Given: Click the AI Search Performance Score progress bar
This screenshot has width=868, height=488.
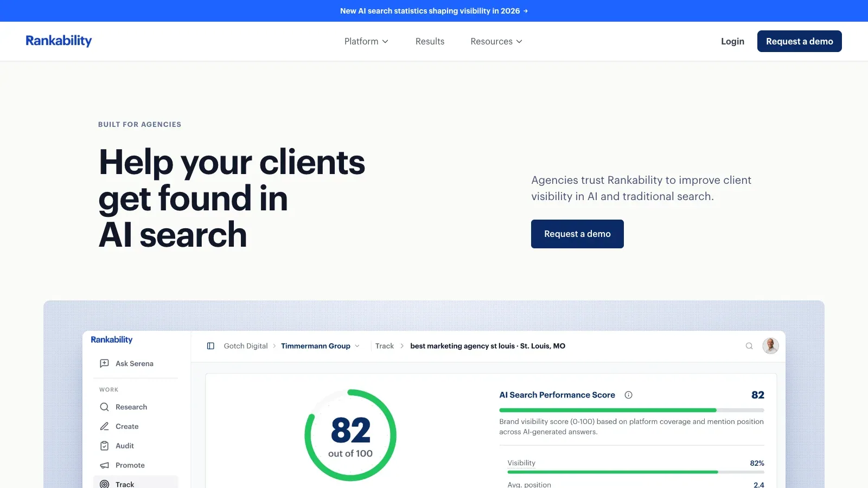Looking at the screenshot, I should point(631,410).
